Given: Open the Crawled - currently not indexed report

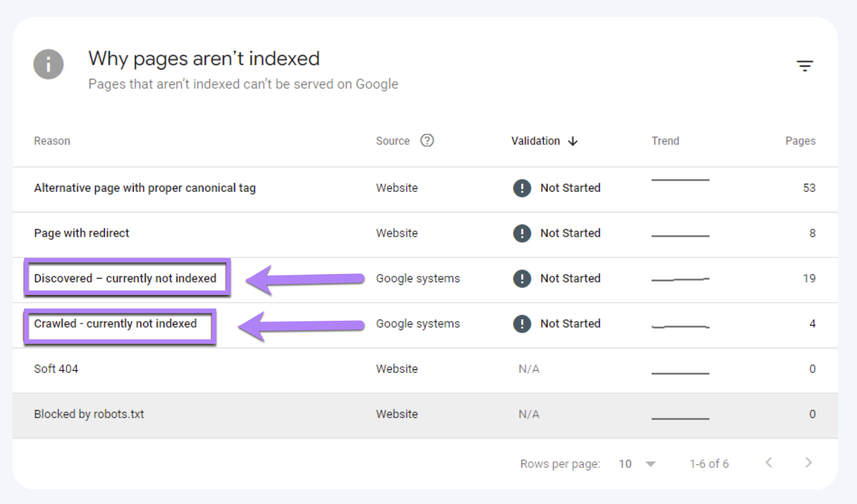Looking at the screenshot, I should (x=116, y=324).
